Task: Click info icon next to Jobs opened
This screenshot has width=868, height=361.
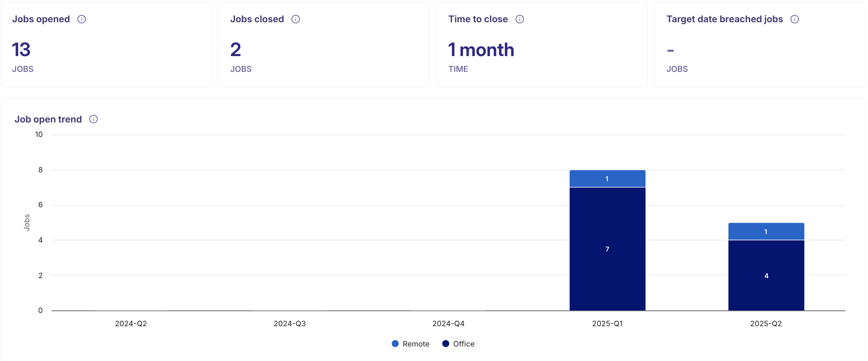Action: coord(81,19)
